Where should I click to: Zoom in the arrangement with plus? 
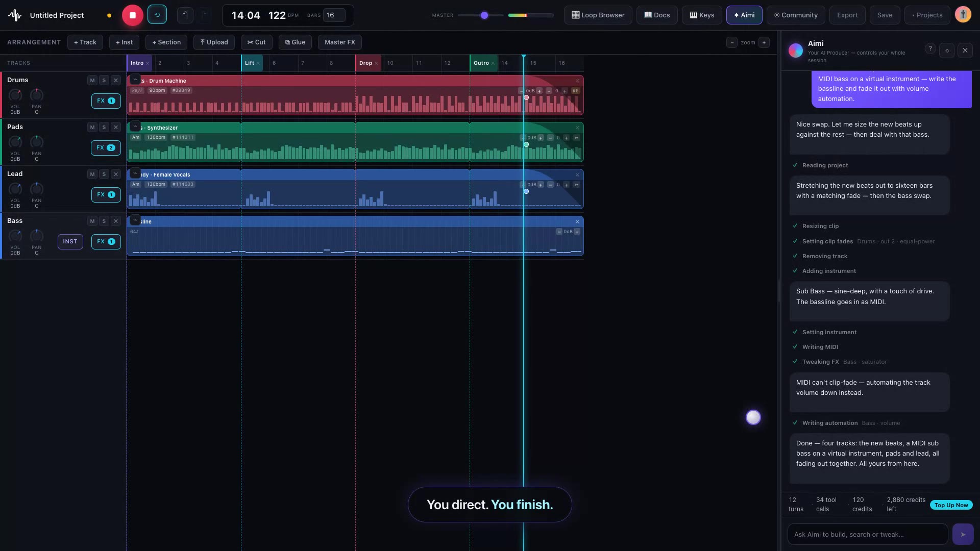(x=764, y=42)
